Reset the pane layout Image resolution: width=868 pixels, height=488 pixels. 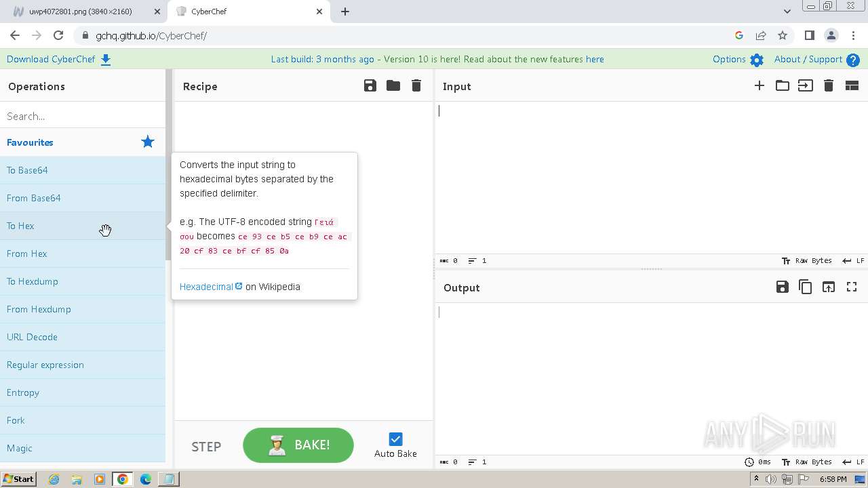(x=852, y=85)
